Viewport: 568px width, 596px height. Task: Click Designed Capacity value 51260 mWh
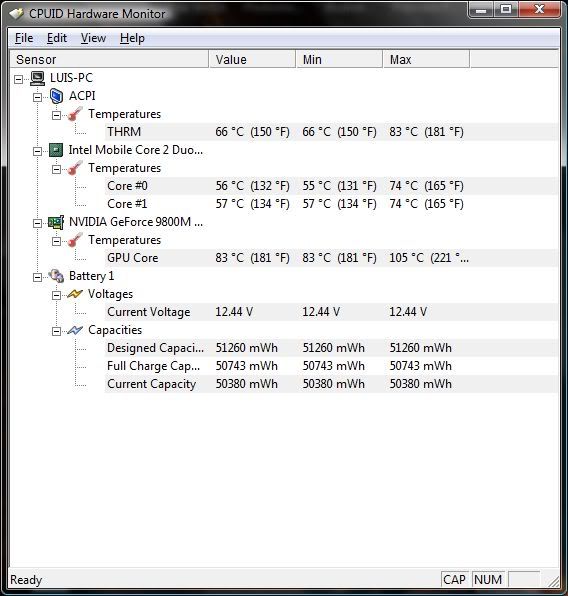[247, 348]
